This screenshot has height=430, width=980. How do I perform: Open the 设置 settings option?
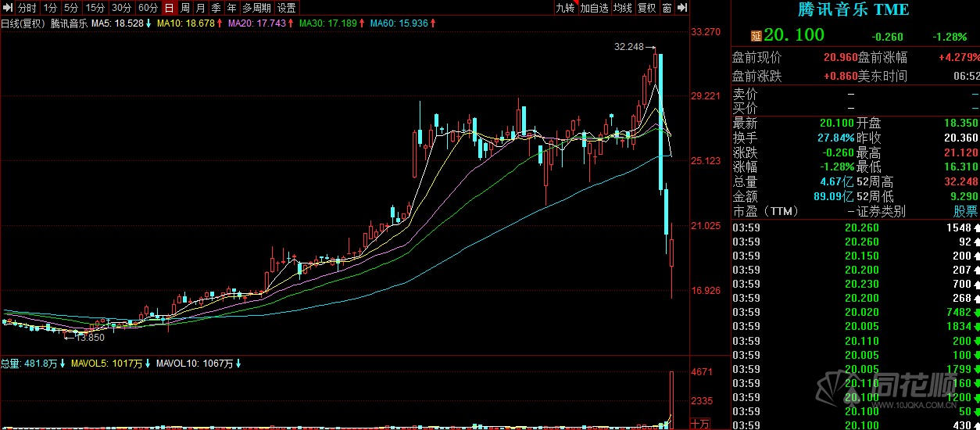287,8
